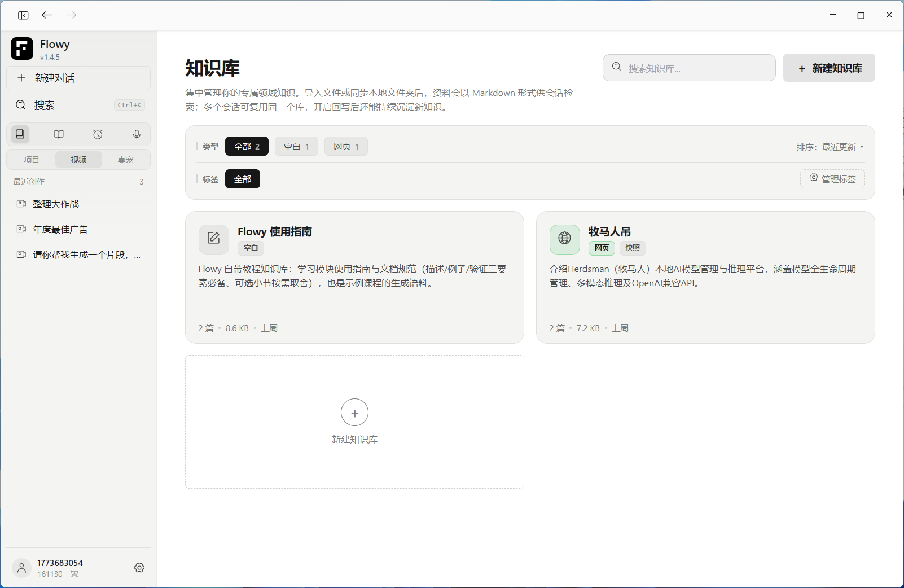The height and width of the screenshot is (588, 904).
Task: Filter type by 网页 1
Action: [346, 146]
